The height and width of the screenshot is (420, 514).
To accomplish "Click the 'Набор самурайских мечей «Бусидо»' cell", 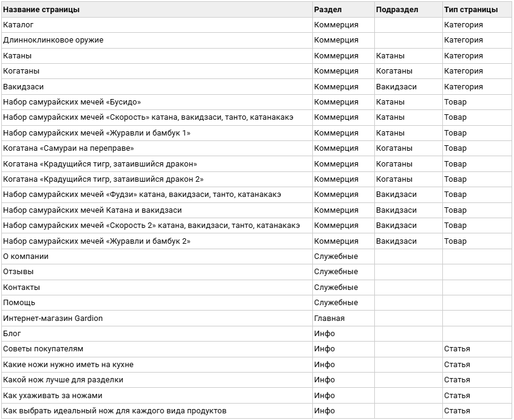I will [x=157, y=102].
